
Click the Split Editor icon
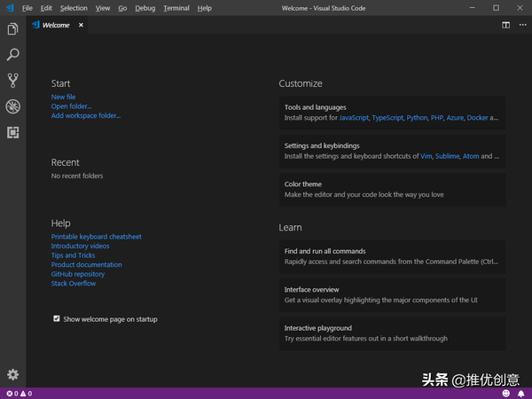click(x=506, y=25)
